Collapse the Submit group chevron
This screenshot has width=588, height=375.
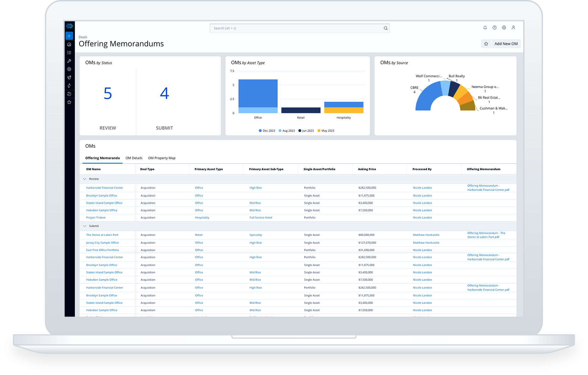point(85,226)
